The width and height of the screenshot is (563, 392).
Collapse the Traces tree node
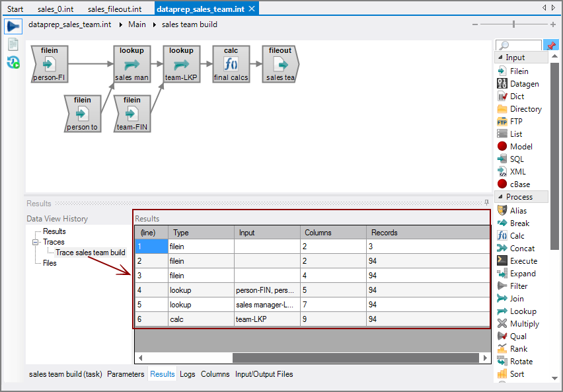pos(36,242)
